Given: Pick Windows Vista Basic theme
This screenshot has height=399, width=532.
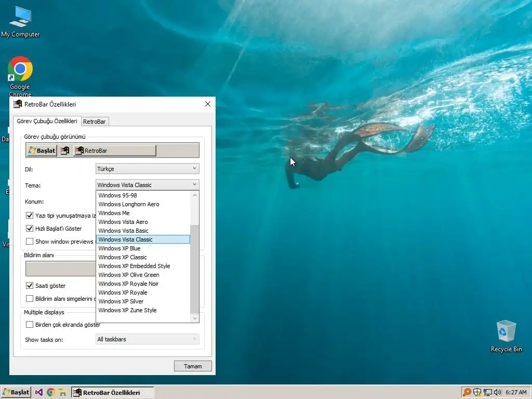Looking at the screenshot, I should click(x=143, y=230).
